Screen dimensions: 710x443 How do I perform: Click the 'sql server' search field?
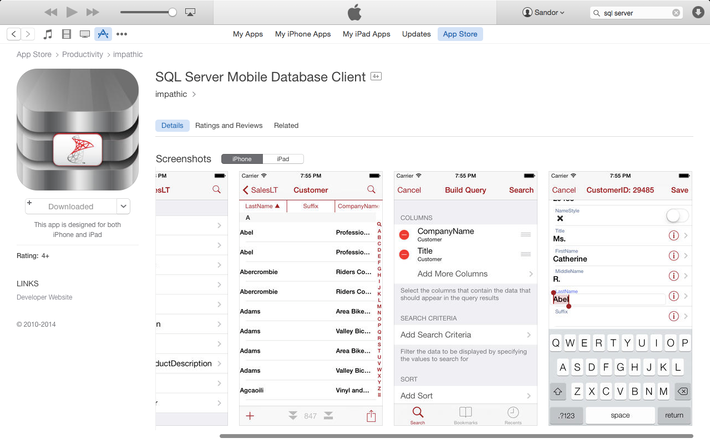tap(636, 13)
